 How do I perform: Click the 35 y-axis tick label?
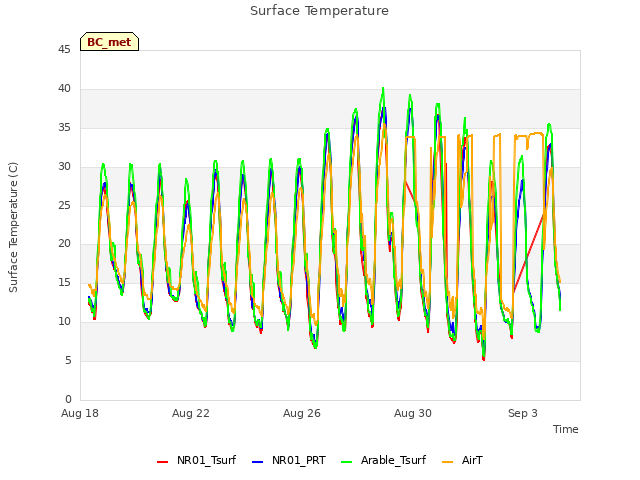[x=64, y=127]
